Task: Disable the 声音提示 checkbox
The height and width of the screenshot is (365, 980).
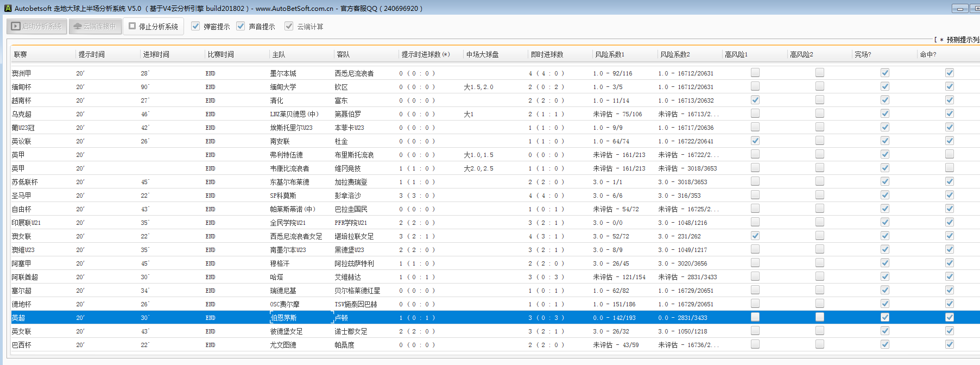Action: tap(241, 26)
